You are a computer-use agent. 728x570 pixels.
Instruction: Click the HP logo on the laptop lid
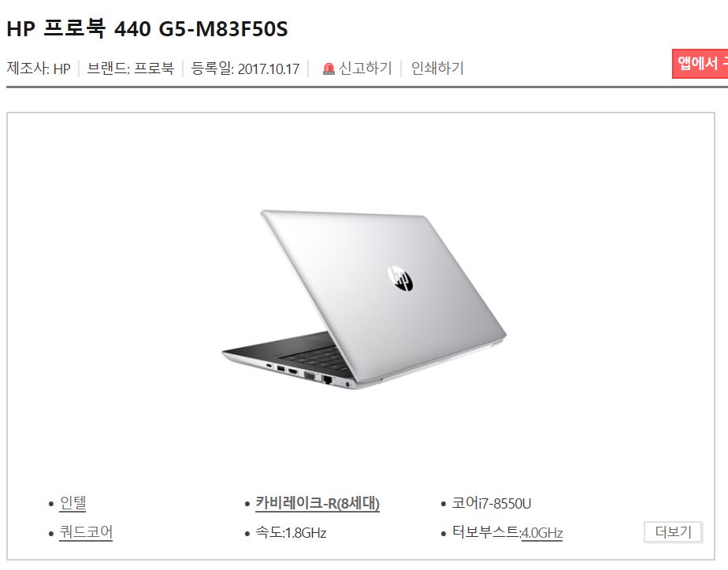pyautogui.click(x=400, y=278)
